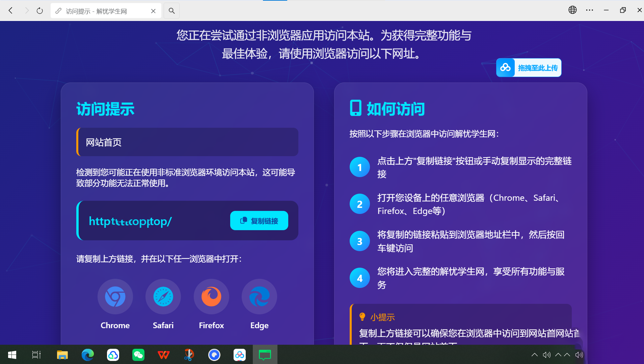Click inside the browser search field
The height and width of the screenshot is (364, 644).
[x=171, y=10]
